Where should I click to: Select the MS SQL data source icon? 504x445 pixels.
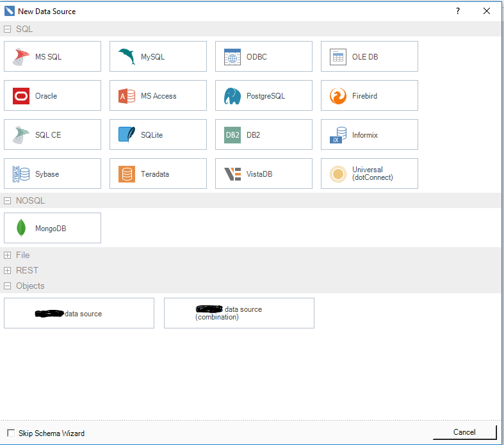pos(21,57)
